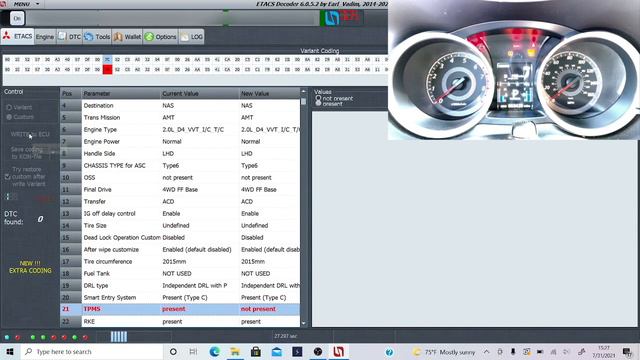Viewport: 640px width, 360px height.
Task: Select the 'not present' value radio button
Action: [318, 98]
